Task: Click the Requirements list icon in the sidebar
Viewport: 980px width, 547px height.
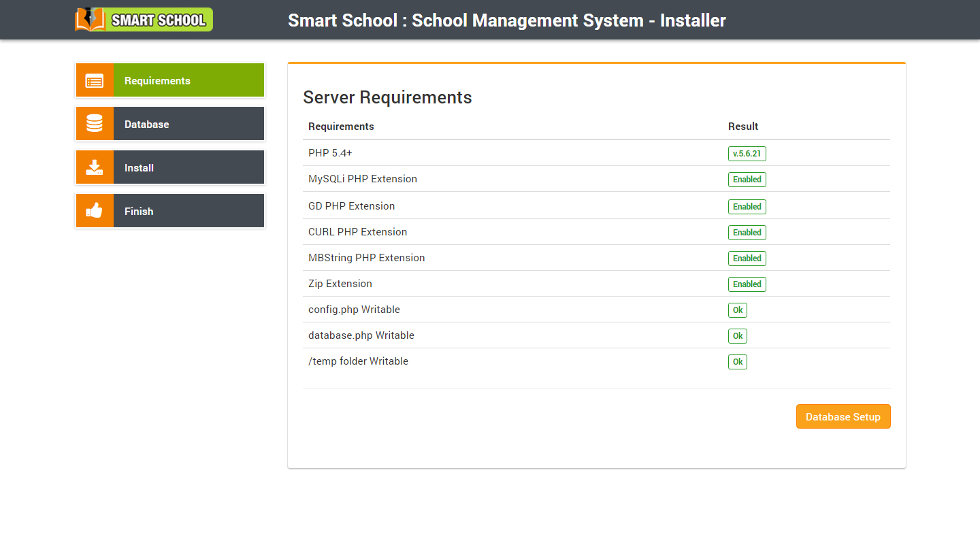Action: [x=95, y=80]
